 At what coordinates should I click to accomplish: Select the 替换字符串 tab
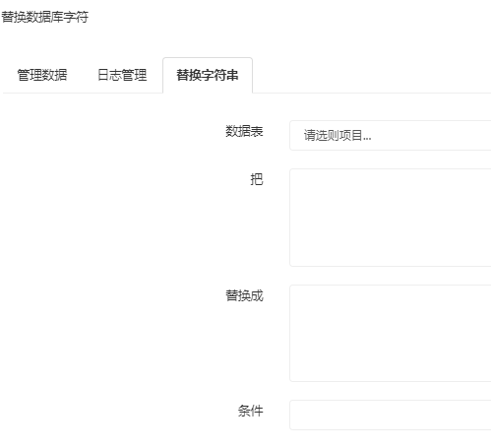(x=208, y=75)
